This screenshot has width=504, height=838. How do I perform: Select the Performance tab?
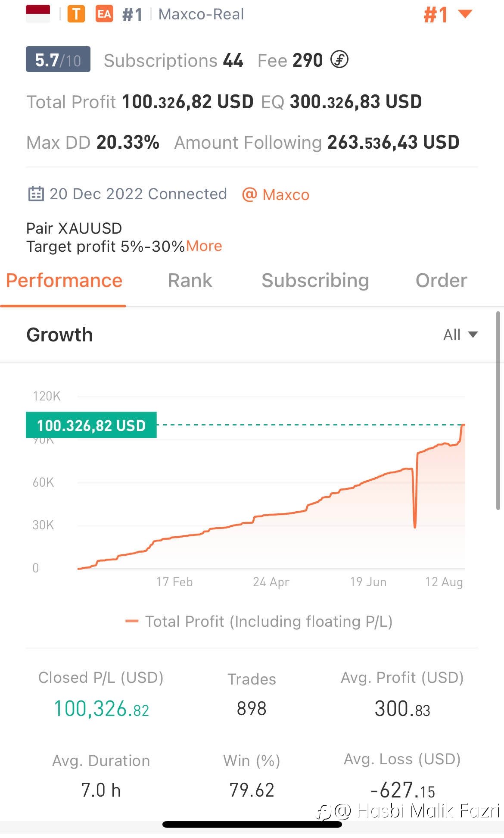point(64,281)
